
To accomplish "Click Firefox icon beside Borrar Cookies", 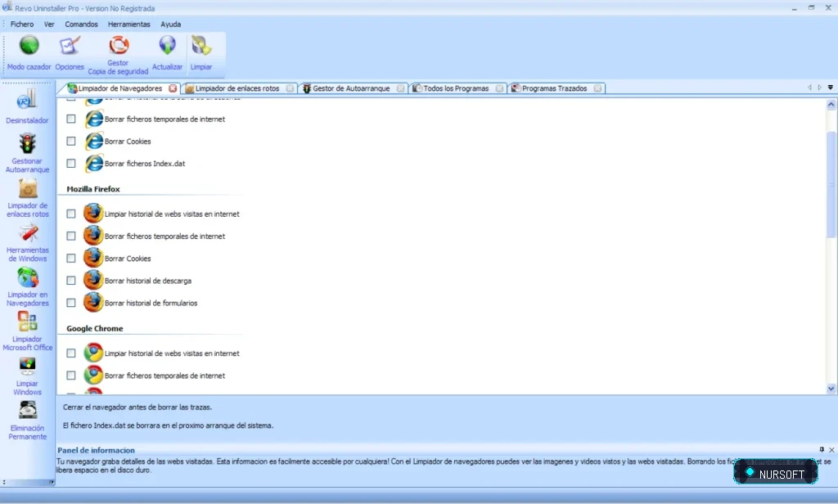I will (93, 259).
